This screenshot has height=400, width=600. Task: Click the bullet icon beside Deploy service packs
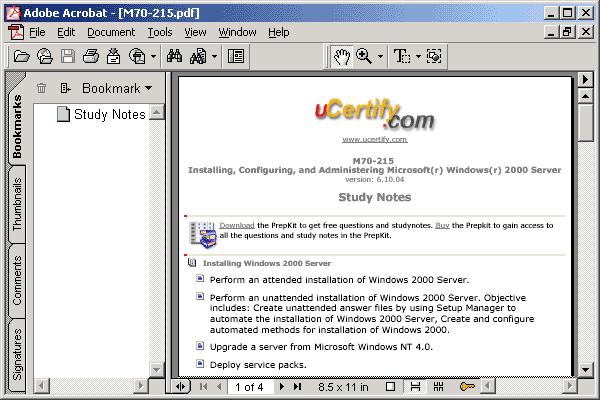[x=200, y=363]
